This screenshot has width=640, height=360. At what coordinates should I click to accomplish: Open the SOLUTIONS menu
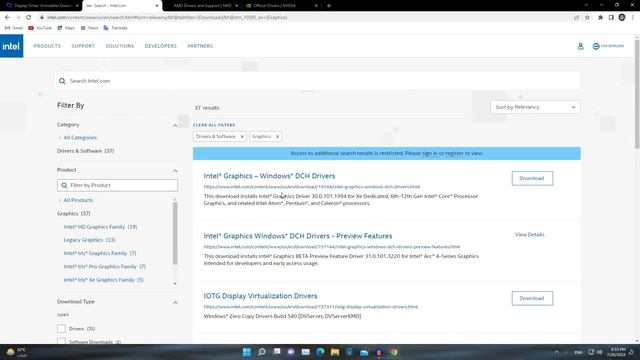point(120,46)
